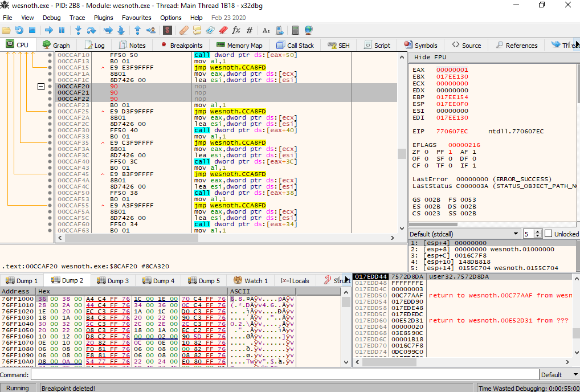Select stack row return to wesnoth.00C77AAF
This screenshot has height=392, width=580.
tap(463, 296)
